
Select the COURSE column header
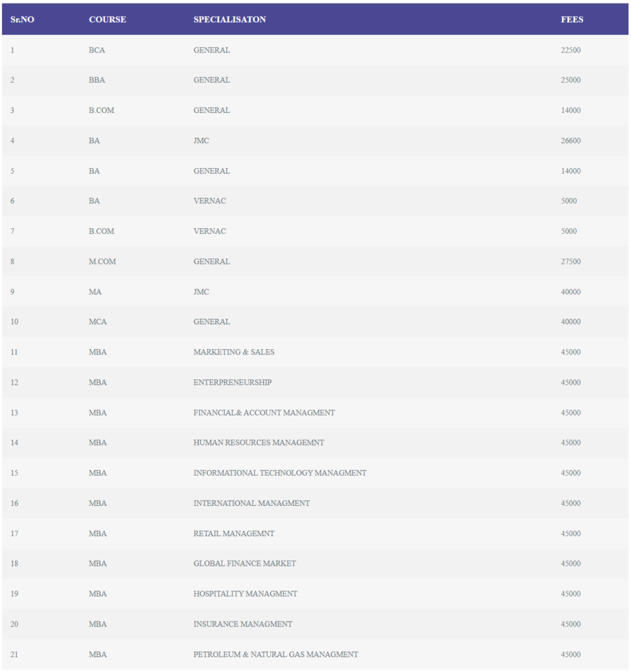point(108,19)
